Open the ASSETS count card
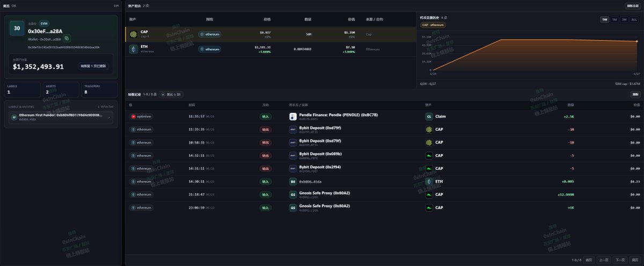 click(x=61, y=89)
